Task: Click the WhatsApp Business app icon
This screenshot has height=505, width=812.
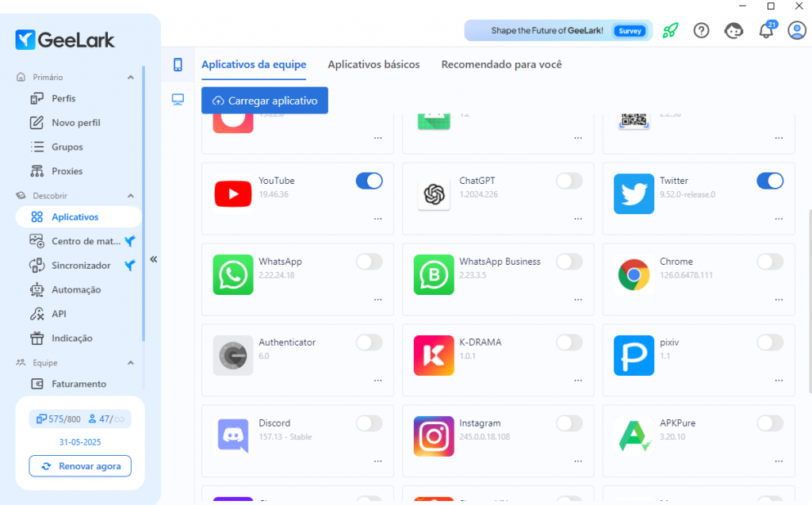Action: [x=434, y=274]
